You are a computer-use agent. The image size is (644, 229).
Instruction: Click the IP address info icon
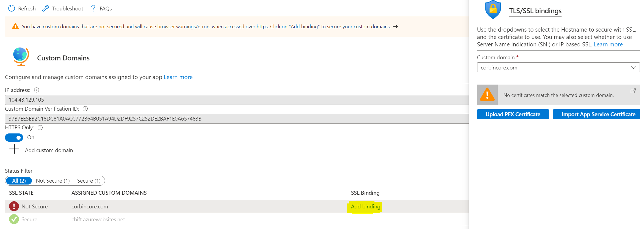37,90
